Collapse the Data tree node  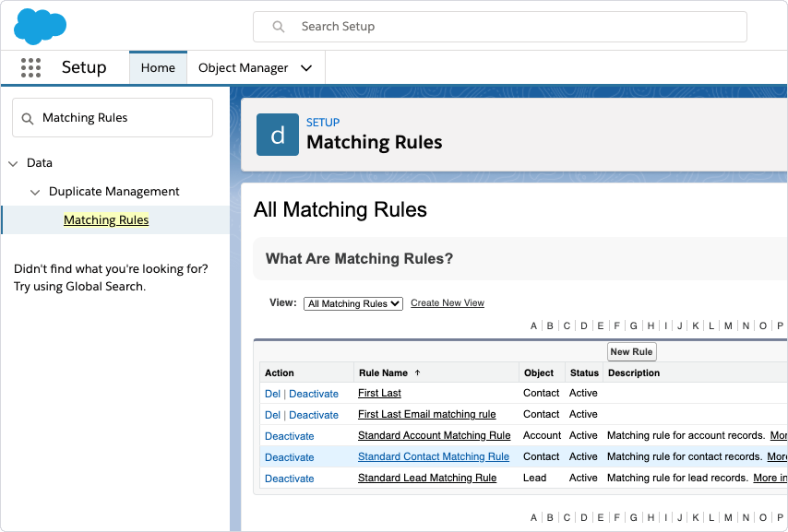14,162
